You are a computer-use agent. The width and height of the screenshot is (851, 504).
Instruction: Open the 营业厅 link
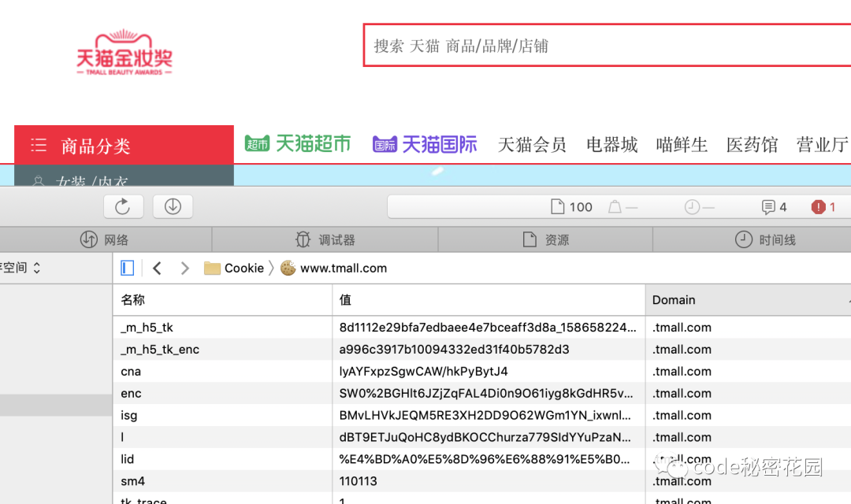(822, 145)
